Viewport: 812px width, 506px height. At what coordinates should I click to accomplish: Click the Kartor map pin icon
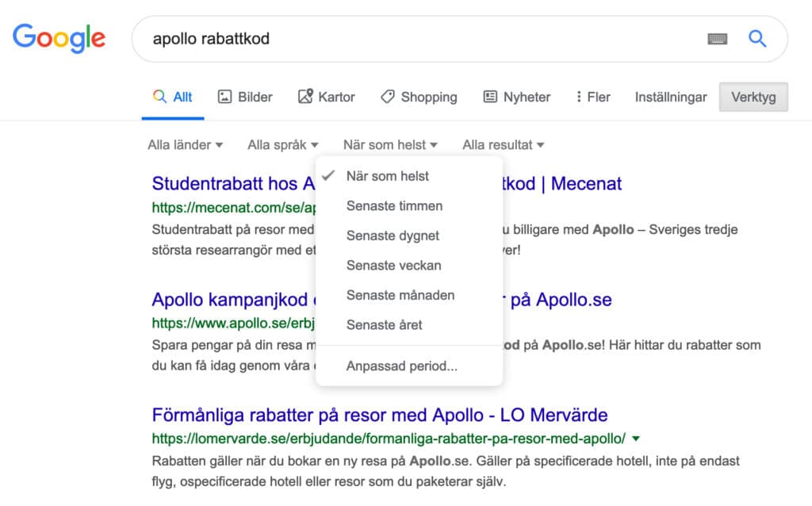click(305, 96)
